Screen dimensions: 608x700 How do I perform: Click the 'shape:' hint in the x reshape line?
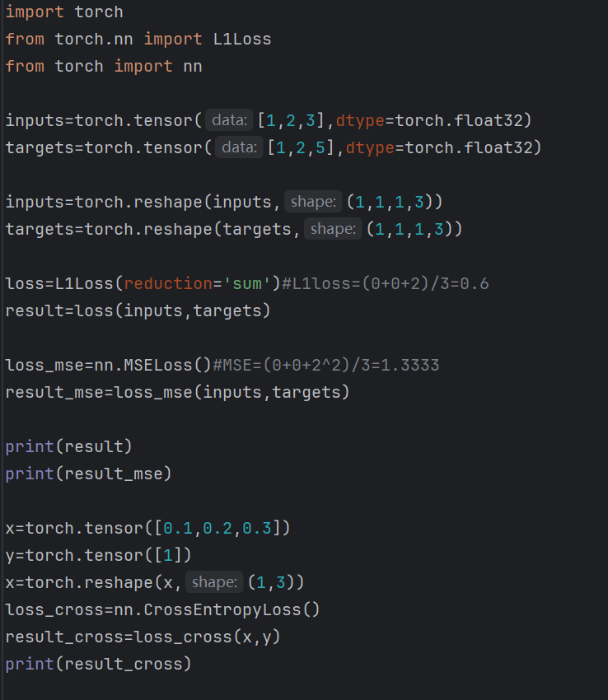[214, 582]
